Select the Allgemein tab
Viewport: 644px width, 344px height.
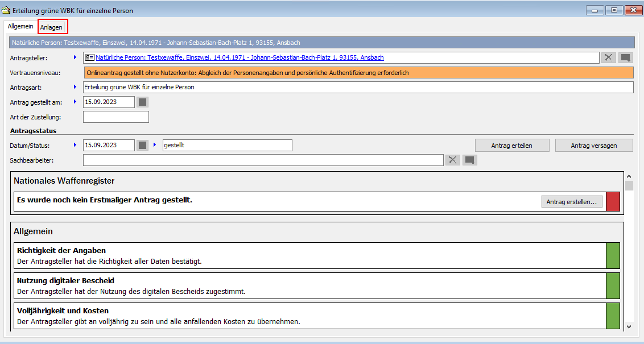point(20,27)
